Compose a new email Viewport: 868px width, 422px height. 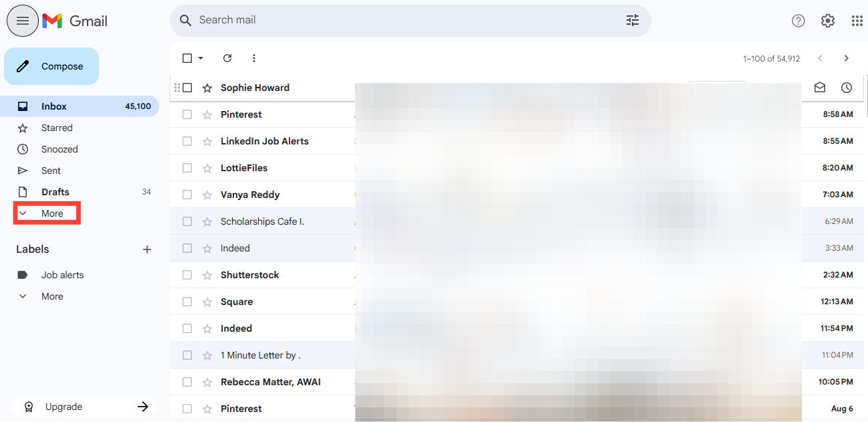tap(51, 66)
